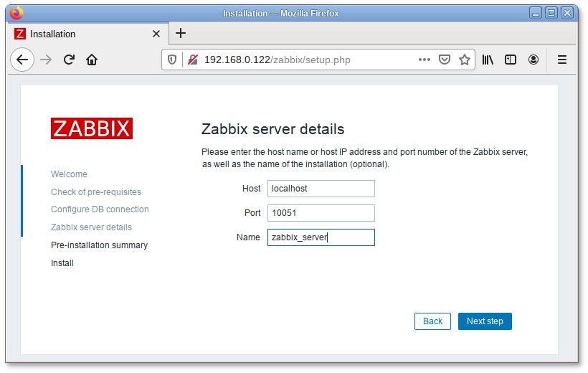Select Welcome step in sidebar

(x=69, y=174)
